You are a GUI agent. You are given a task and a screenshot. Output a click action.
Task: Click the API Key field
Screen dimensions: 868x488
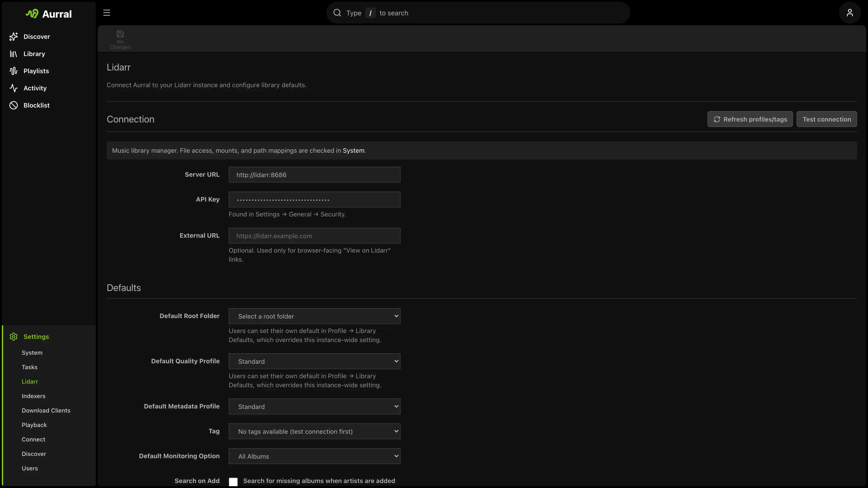click(x=314, y=200)
